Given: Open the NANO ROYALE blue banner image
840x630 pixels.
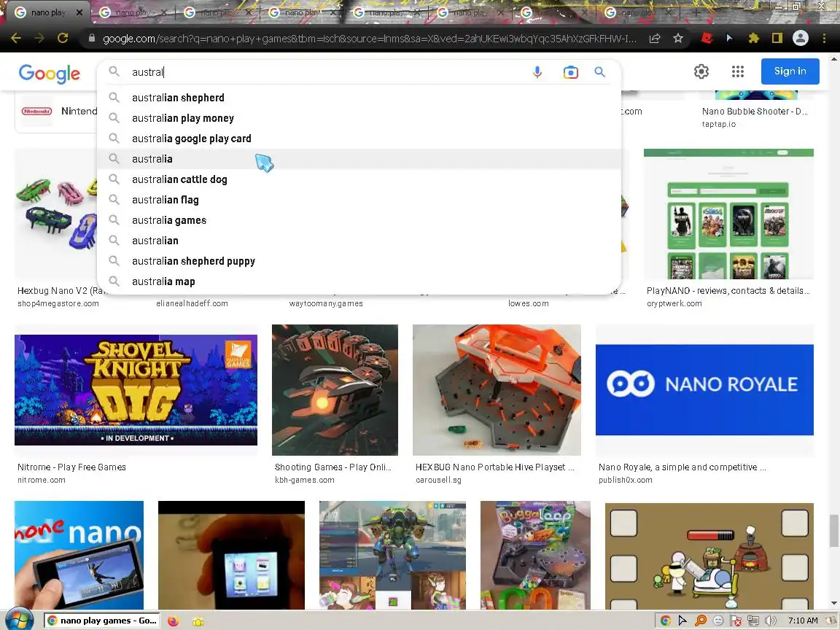Looking at the screenshot, I should 704,390.
